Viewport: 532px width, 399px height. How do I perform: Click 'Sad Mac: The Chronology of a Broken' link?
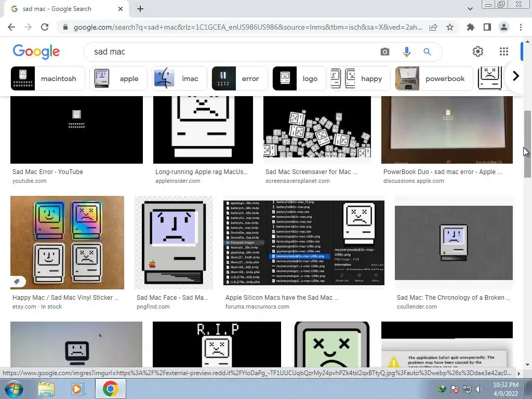tap(453, 298)
